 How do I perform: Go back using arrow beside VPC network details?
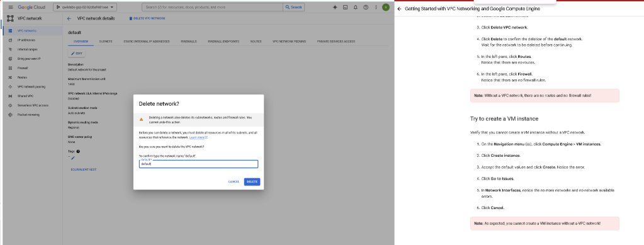coord(69,18)
